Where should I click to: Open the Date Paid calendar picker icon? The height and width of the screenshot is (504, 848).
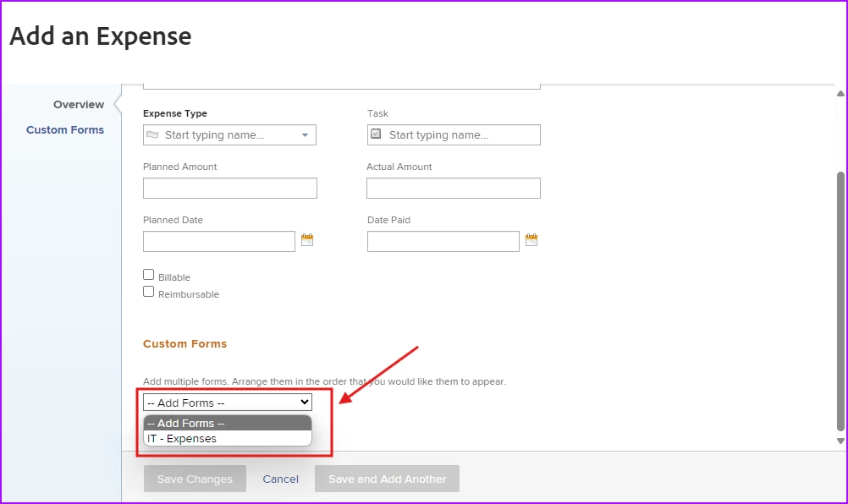pos(531,240)
